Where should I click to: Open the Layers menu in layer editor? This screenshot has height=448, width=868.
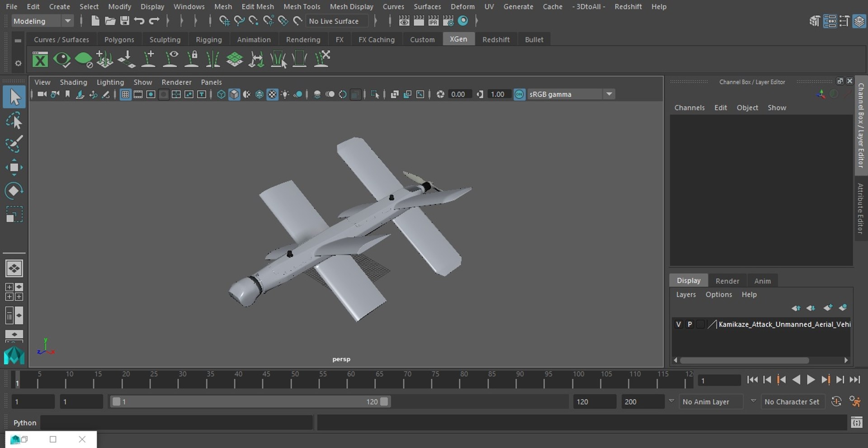[686, 294]
